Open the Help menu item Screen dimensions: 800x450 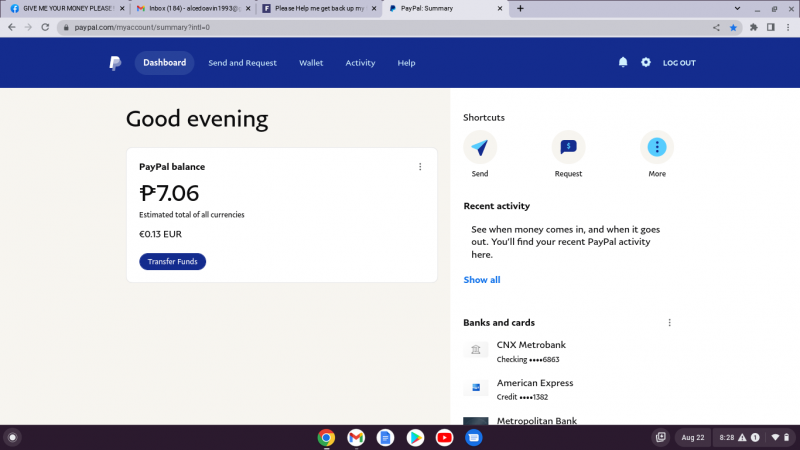(406, 63)
